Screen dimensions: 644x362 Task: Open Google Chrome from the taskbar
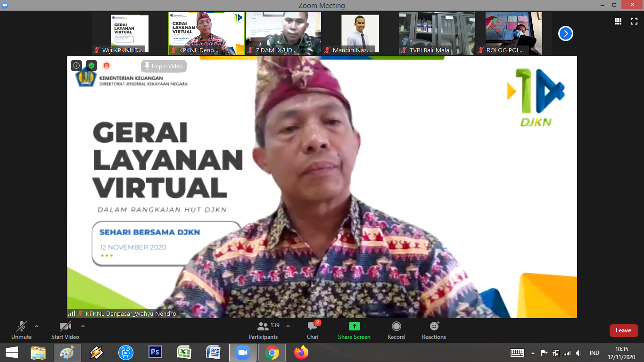pyautogui.click(x=271, y=353)
